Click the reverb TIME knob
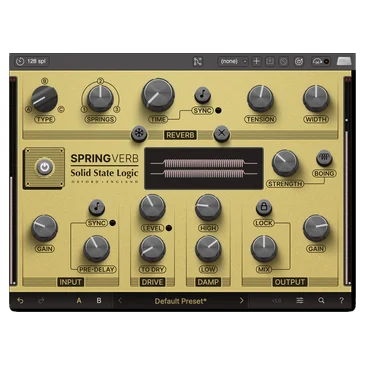This screenshot has height=365, width=365. click(x=158, y=95)
